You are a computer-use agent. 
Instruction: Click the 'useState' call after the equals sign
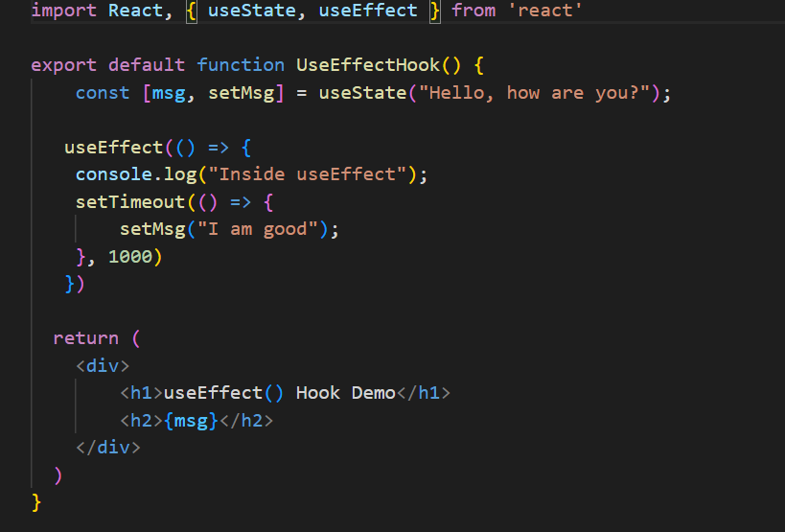click(x=362, y=93)
